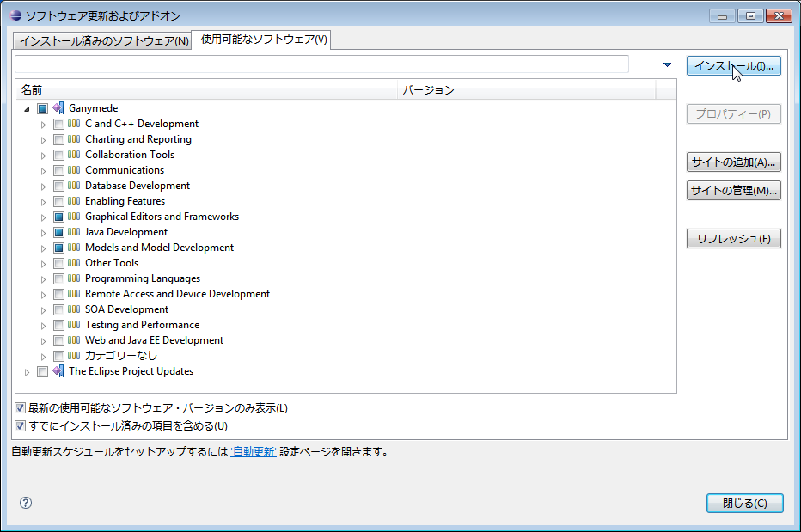Click the Collaboration Tools category icon

click(x=74, y=155)
